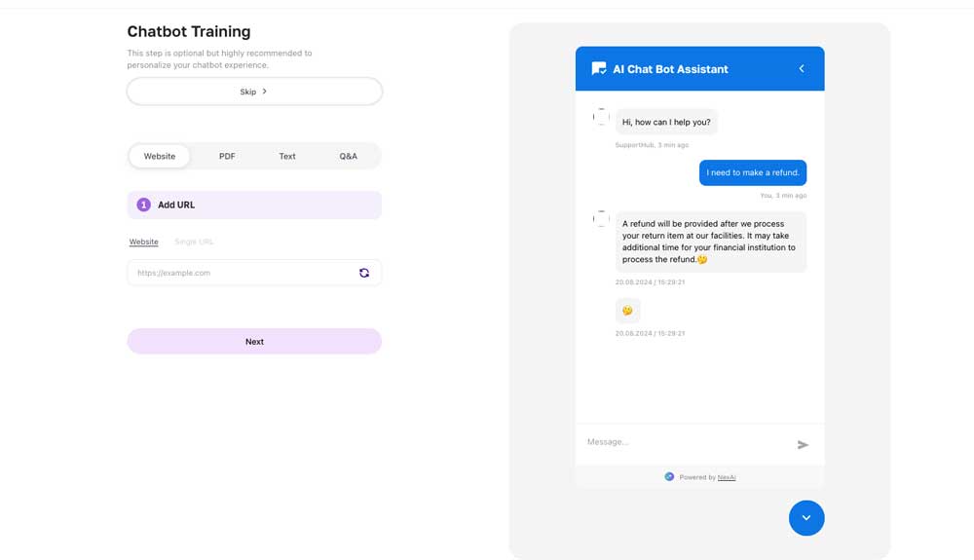Open the NexAi link in chat footer

coord(727,477)
